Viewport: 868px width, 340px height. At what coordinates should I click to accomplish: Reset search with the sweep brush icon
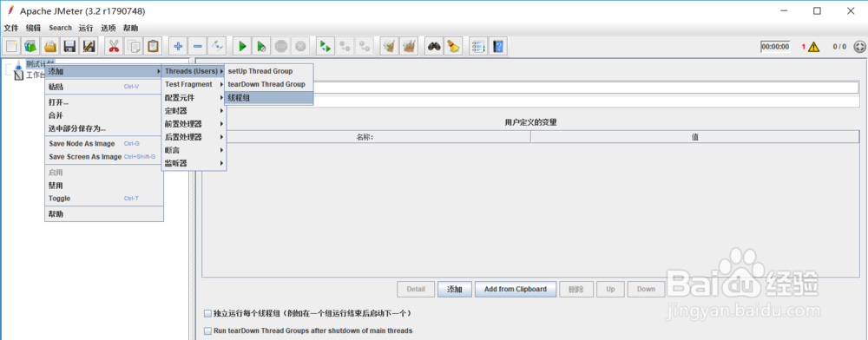click(453, 47)
